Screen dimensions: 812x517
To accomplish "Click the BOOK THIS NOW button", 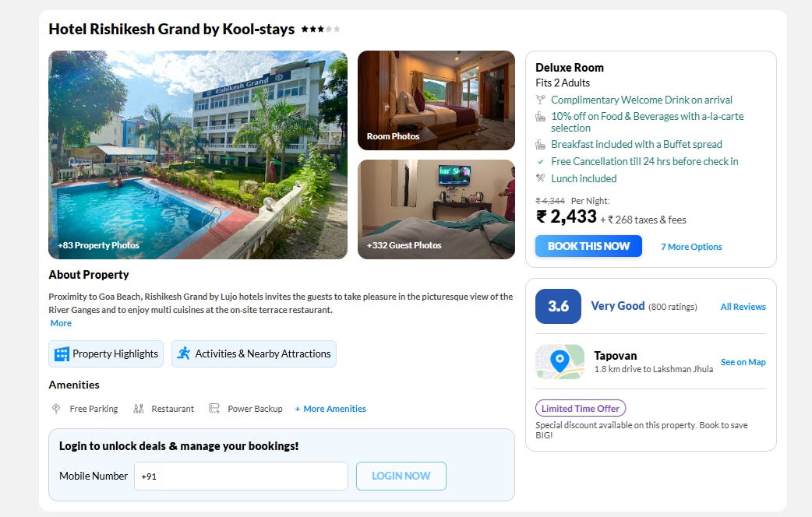I will 589,246.
